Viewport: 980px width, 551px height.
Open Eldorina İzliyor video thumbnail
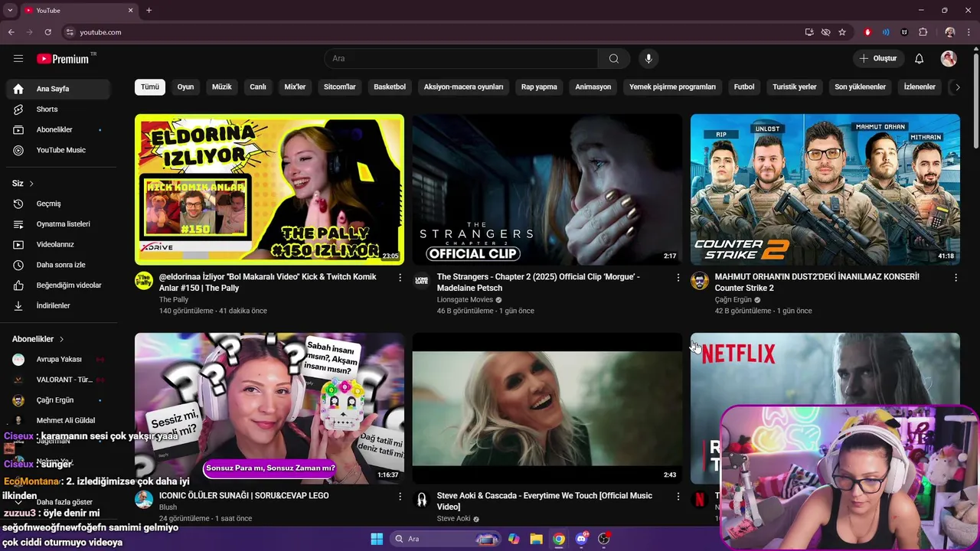click(269, 190)
